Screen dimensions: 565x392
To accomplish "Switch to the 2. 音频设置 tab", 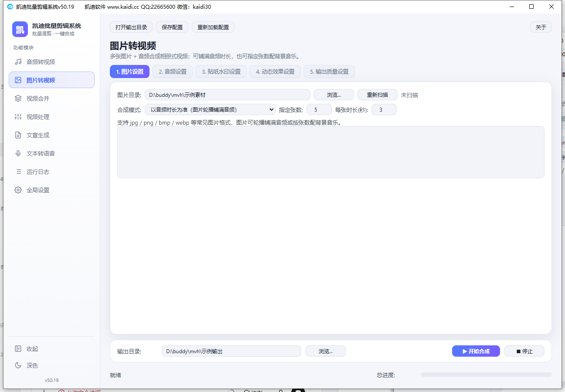I will 172,72.
